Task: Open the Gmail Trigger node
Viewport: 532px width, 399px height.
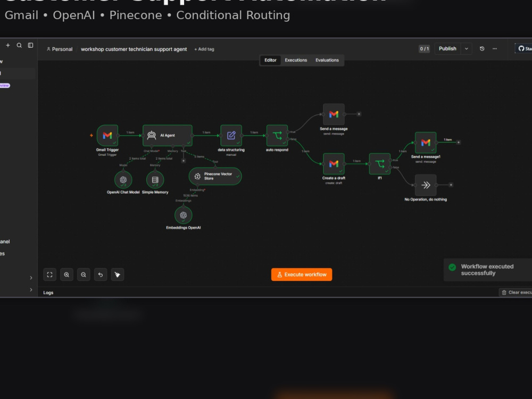Action: pyautogui.click(x=107, y=135)
